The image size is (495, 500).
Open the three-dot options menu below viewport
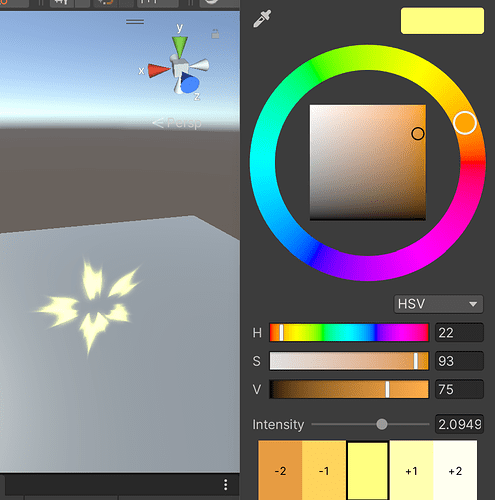(226, 485)
